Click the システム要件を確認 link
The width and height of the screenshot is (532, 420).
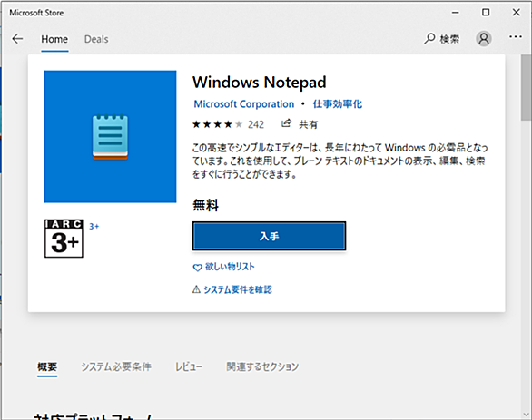coord(238,289)
